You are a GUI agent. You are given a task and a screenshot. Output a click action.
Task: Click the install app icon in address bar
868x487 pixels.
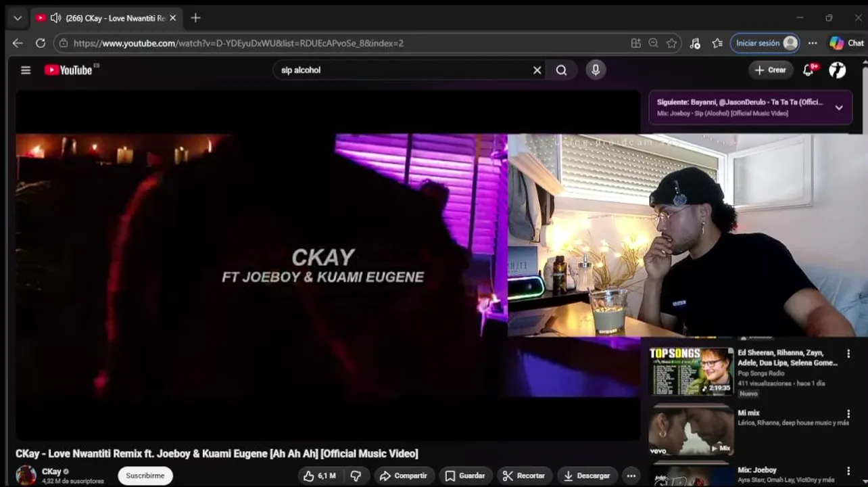coord(635,43)
